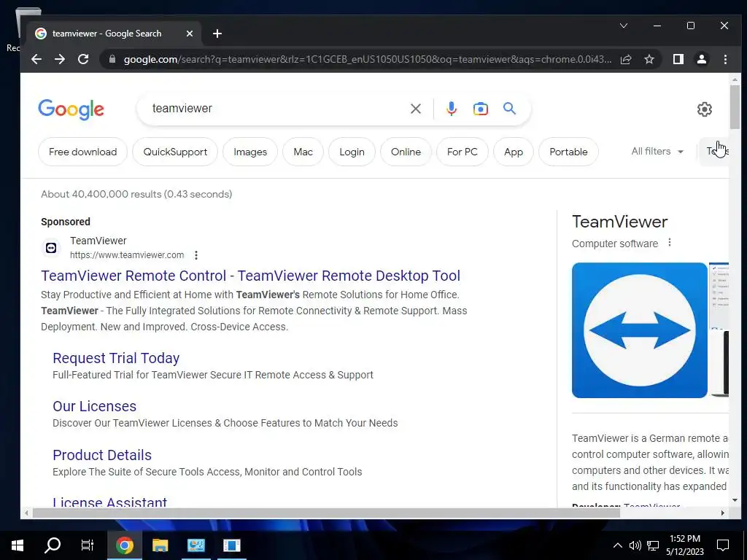
Task: Click the TeamViewer ad favicon
Action: pyautogui.click(x=51, y=248)
